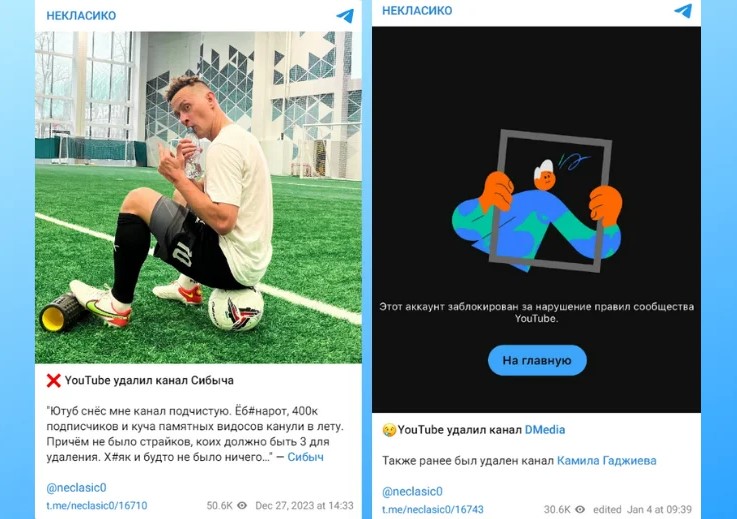This screenshot has height=519, width=737.
Task: Open the t.me/neclasic0/16710 post link
Action: (x=97, y=505)
